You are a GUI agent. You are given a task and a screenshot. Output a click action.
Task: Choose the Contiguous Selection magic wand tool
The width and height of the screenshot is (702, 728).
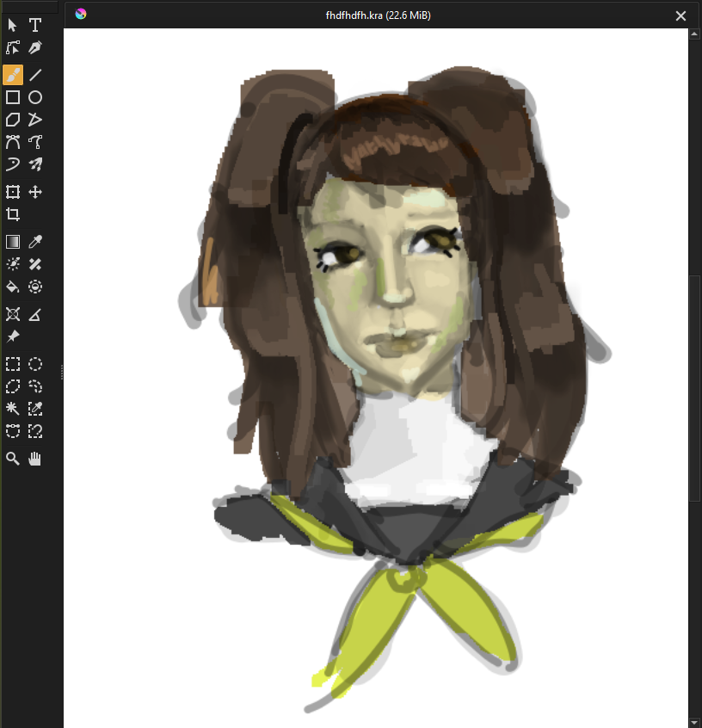click(x=13, y=409)
